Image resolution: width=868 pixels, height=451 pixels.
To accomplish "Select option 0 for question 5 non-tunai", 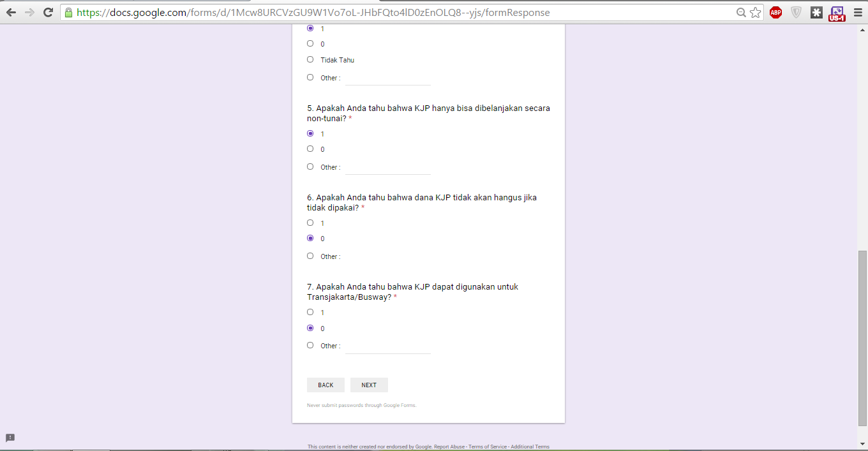I will (310, 149).
